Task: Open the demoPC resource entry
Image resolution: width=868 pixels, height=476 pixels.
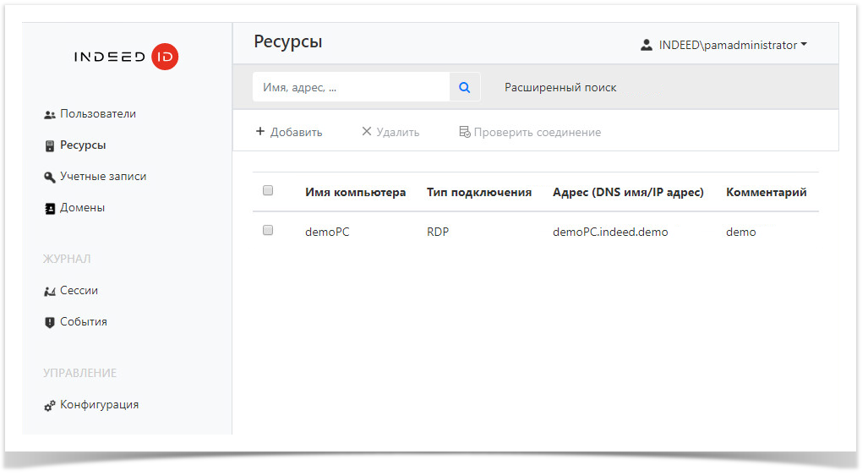Action: (327, 232)
